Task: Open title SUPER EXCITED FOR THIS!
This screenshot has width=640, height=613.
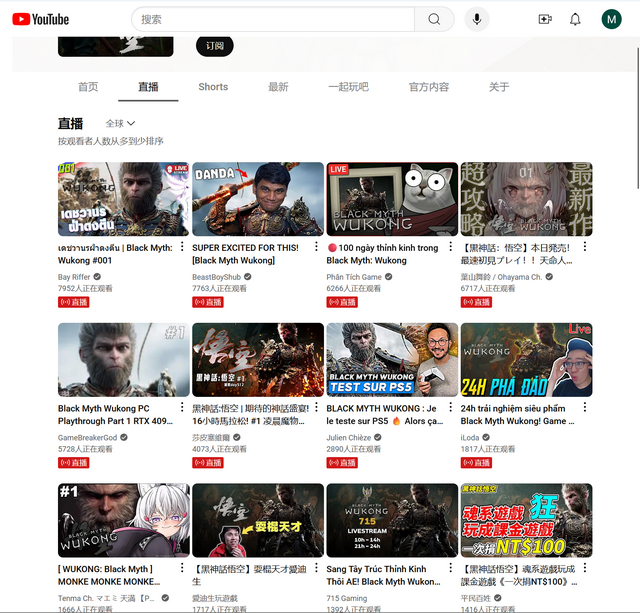Action: 245,254
